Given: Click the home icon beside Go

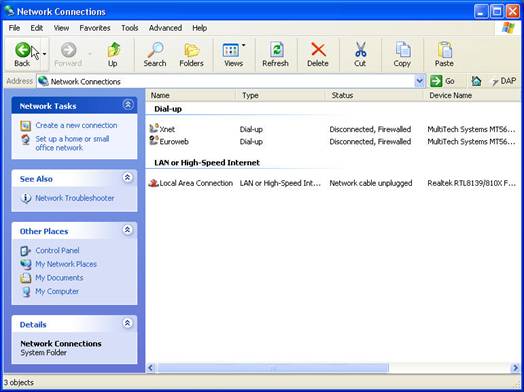Looking at the screenshot, I should point(476,81).
